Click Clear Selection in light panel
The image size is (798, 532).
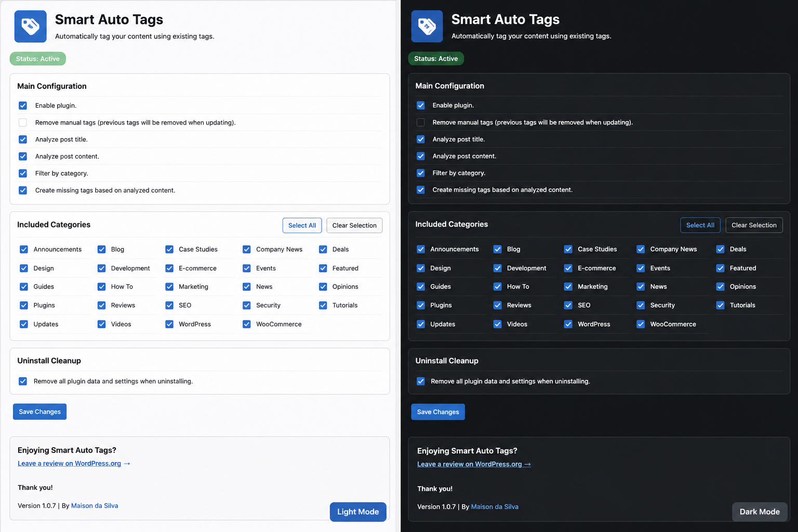354,225
